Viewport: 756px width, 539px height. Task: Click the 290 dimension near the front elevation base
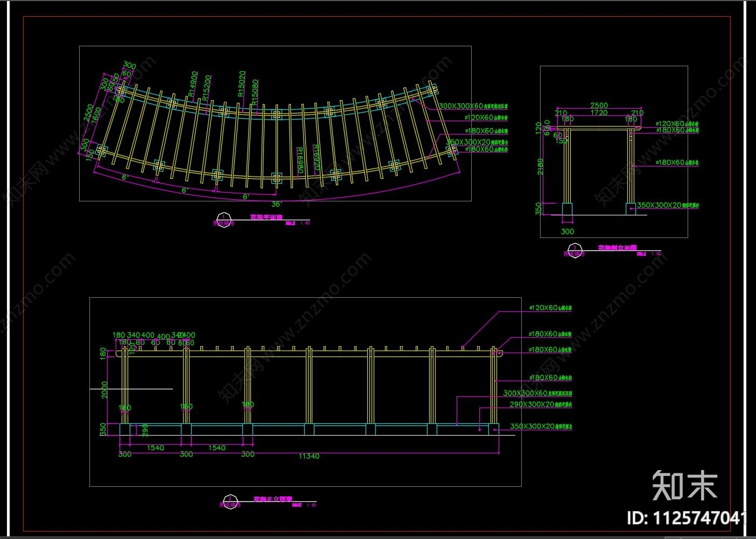coord(144,429)
